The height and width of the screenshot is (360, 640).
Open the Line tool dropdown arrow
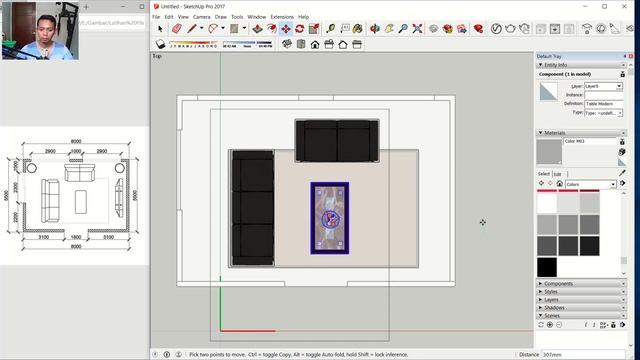(x=201, y=28)
